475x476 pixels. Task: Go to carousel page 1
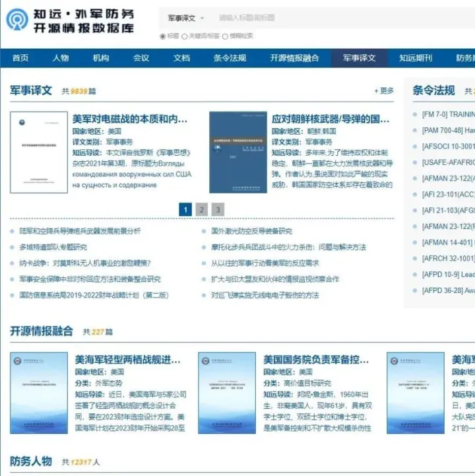(185, 209)
